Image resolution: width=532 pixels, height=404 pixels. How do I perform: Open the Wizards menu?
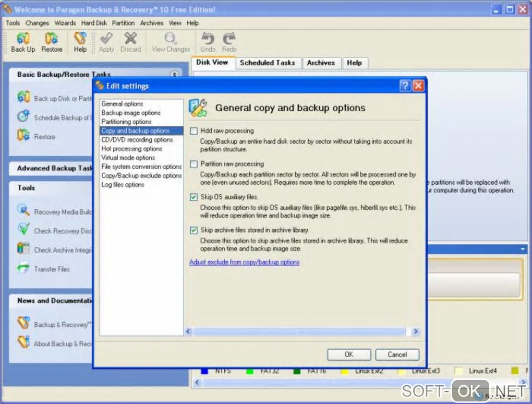click(65, 23)
